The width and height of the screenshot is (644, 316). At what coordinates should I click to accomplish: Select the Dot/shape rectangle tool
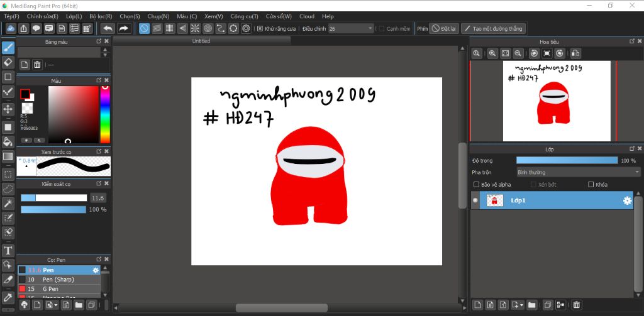coord(8,77)
